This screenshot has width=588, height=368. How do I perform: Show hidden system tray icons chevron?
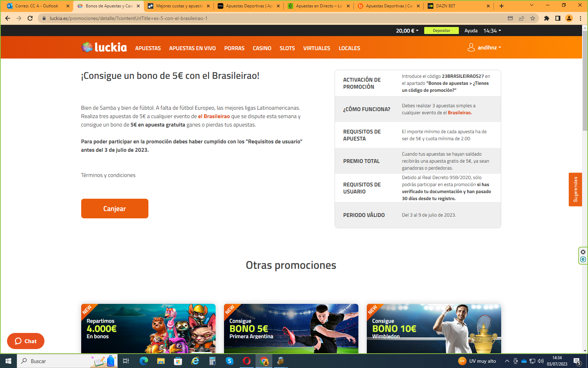(x=507, y=361)
